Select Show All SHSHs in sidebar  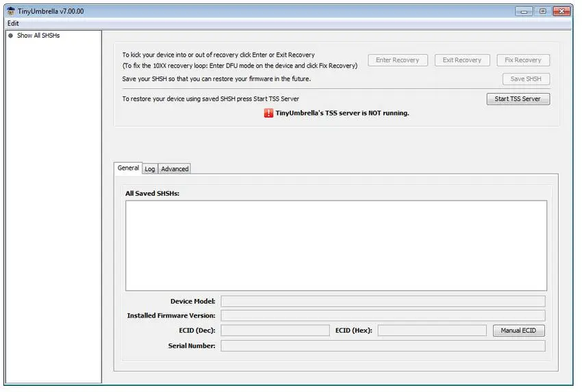tap(38, 36)
